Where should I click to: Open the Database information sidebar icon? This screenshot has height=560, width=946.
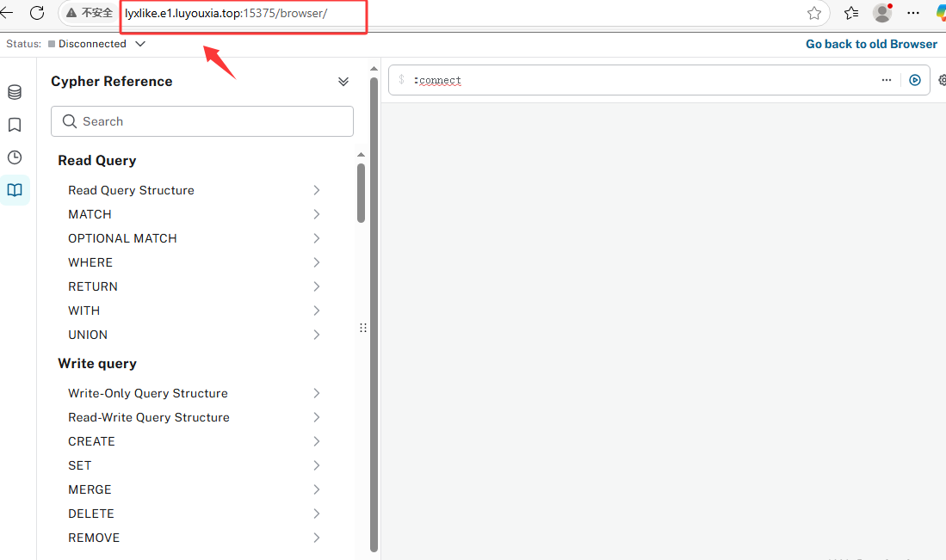[15, 92]
